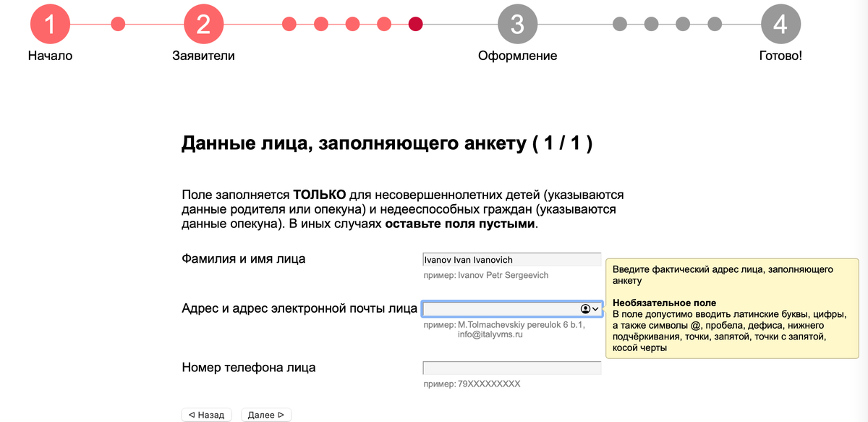868x422 pixels.
Task: Click label Фамилия и имя лица
Action: [244, 258]
